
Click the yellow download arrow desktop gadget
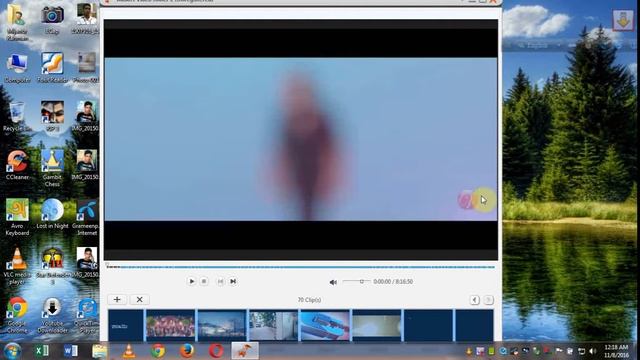click(623, 20)
